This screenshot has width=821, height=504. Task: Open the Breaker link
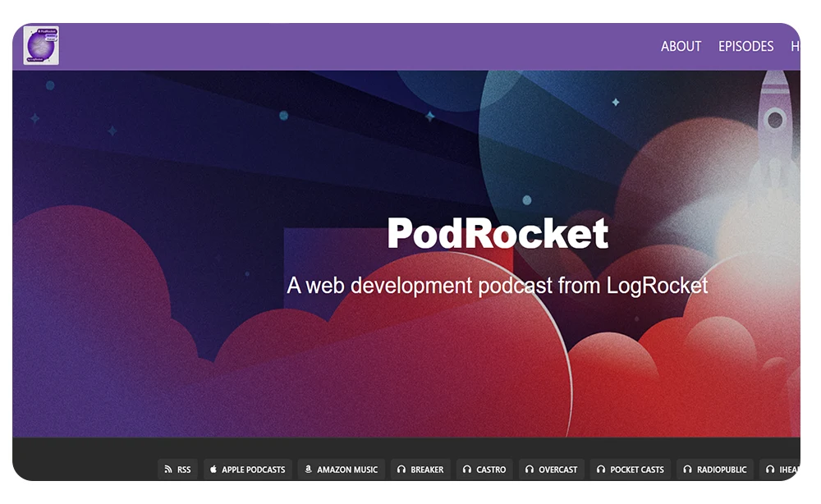tap(420, 470)
